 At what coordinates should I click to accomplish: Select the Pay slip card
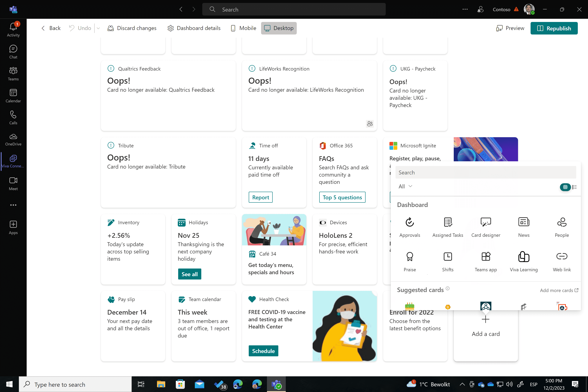[x=133, y=326]
